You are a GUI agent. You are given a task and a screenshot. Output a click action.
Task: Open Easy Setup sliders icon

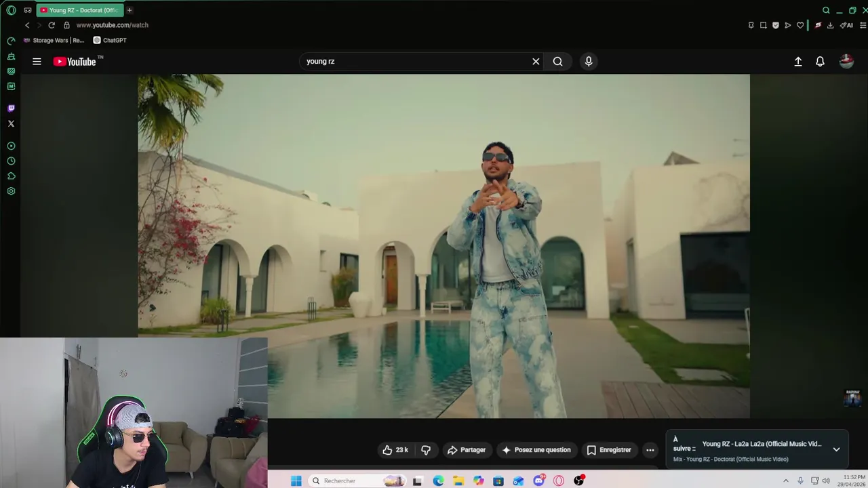coord(863,25)
